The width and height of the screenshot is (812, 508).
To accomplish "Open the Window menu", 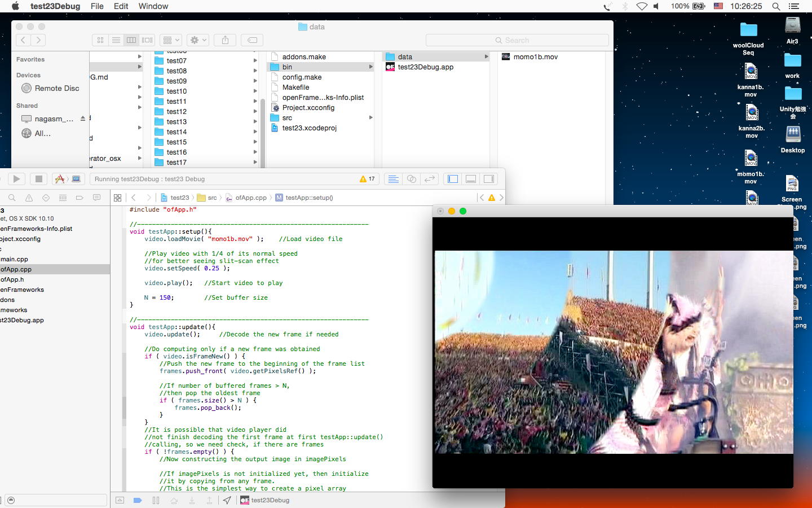I will [x=153, y=6].
